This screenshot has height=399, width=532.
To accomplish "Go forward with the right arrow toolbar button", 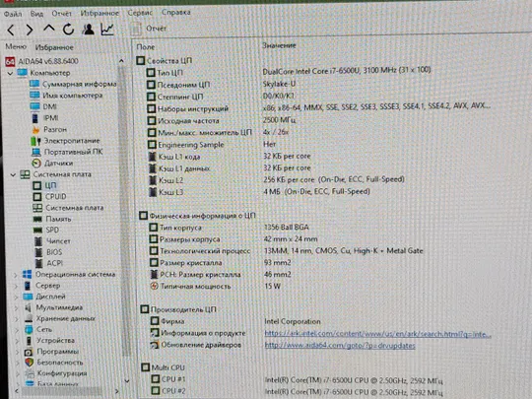I will (x=30, y=30).
